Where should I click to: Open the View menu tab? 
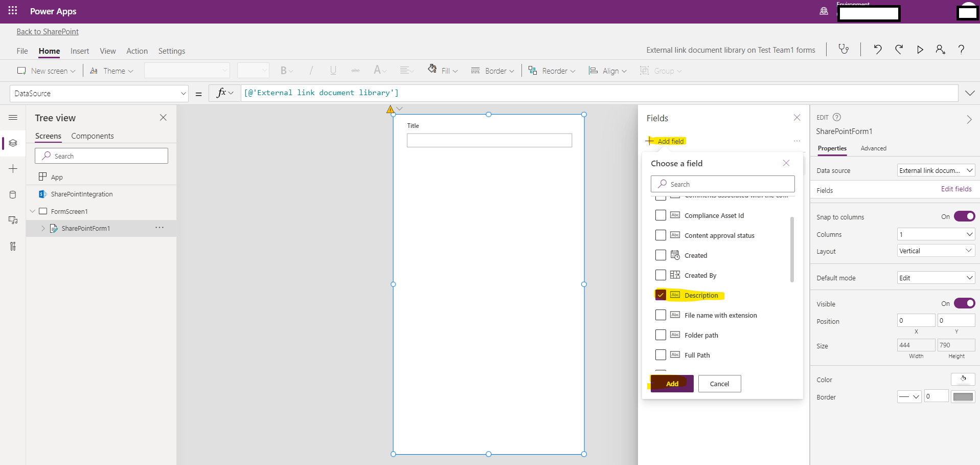[x=108, y=51]
